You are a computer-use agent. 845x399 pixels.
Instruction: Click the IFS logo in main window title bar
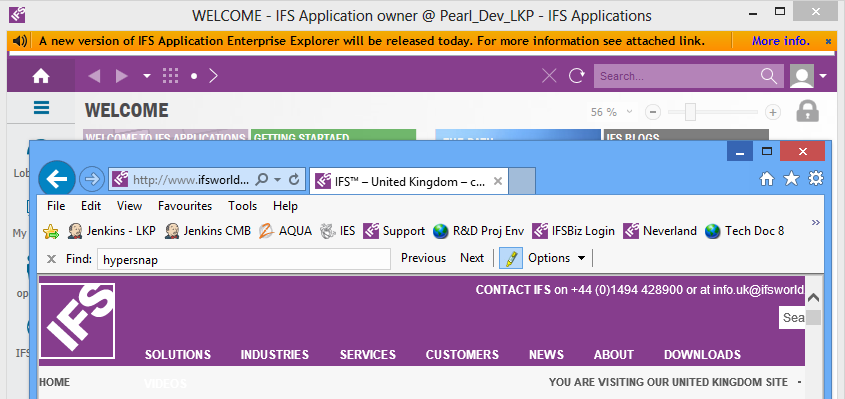pyautogui.click(x=17, y=15)
